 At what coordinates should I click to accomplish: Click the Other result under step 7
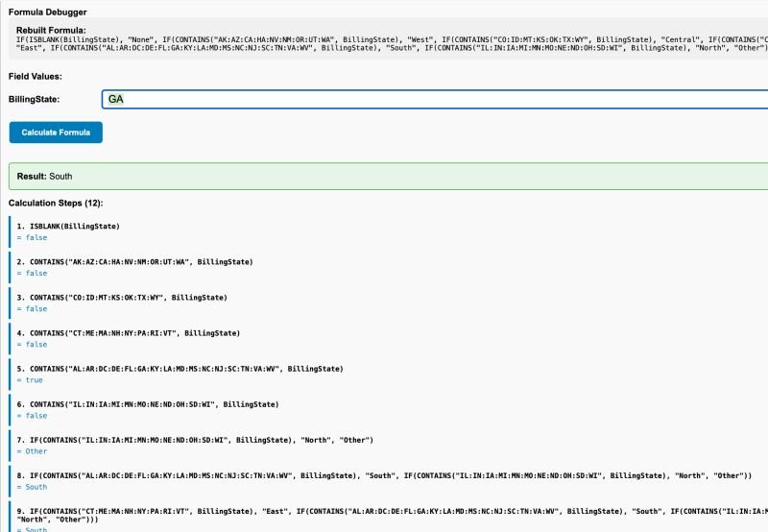pos(33,451)
